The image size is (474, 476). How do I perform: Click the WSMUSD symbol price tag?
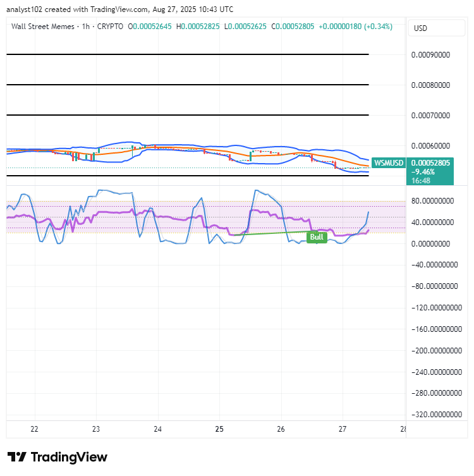point(389,163)
